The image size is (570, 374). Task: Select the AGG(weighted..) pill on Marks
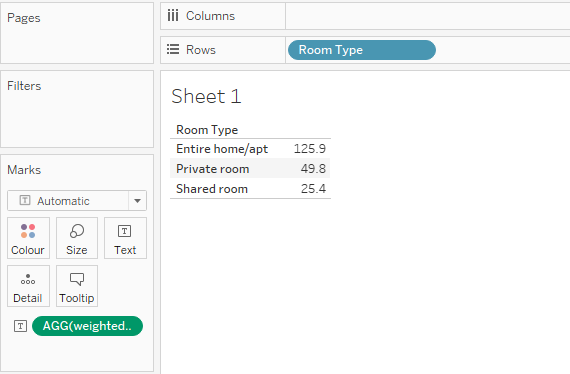(x=87, y=326)
